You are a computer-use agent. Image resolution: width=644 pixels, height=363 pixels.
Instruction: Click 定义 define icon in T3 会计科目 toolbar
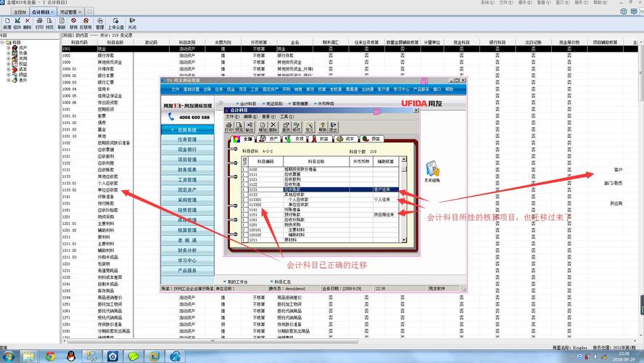[x=310, y=127]
